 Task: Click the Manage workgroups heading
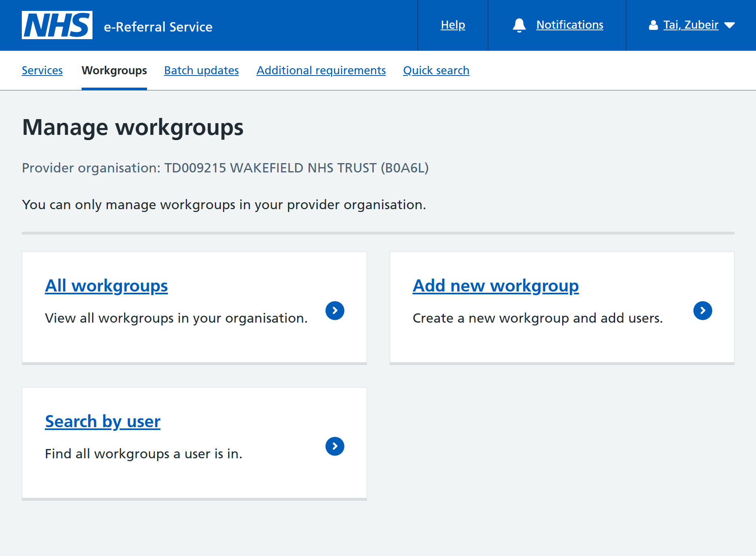pyautogui.click(x=133, y=128)
